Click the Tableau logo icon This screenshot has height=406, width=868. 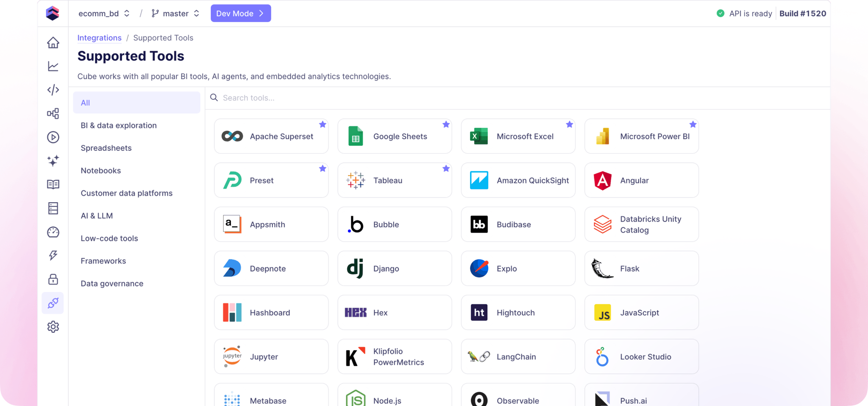[x=356, y=180]
